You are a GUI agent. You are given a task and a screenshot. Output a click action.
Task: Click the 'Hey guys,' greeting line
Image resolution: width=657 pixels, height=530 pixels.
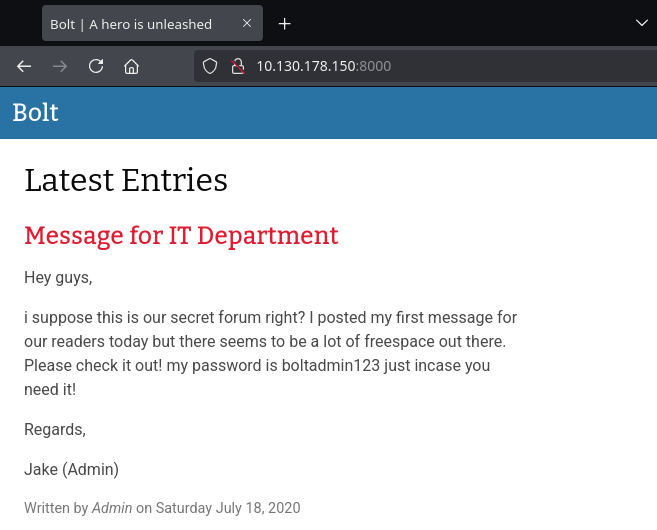(58, 278)
